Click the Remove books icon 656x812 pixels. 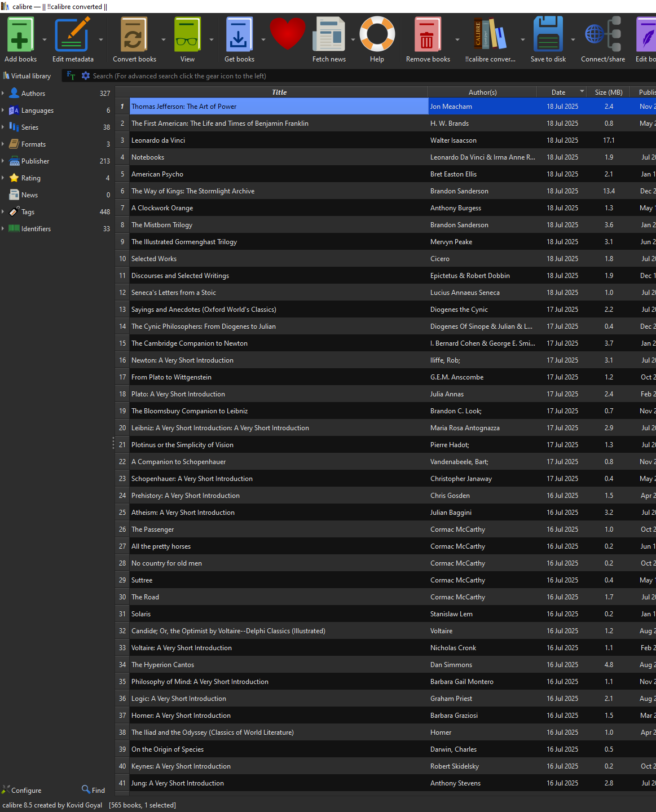point(427,35)
